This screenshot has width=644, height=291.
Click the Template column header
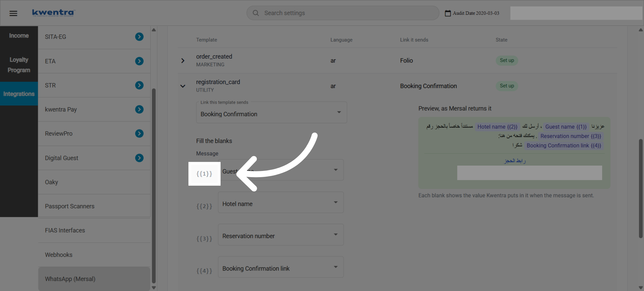point(206,40)
